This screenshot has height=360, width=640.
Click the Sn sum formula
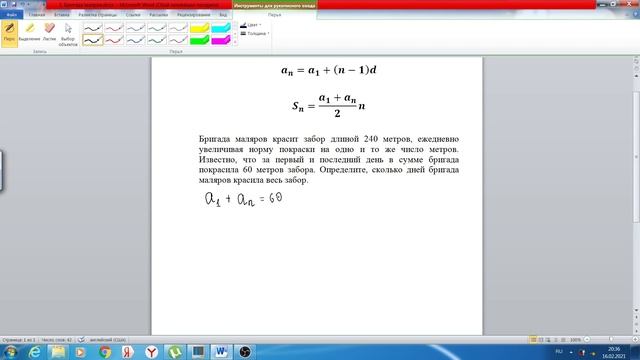coord(329,106)
